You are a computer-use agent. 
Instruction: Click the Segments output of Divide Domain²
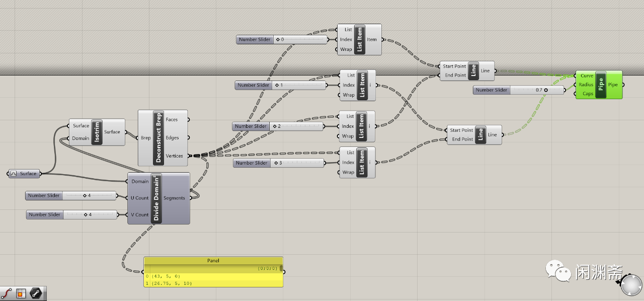[174, 198]
